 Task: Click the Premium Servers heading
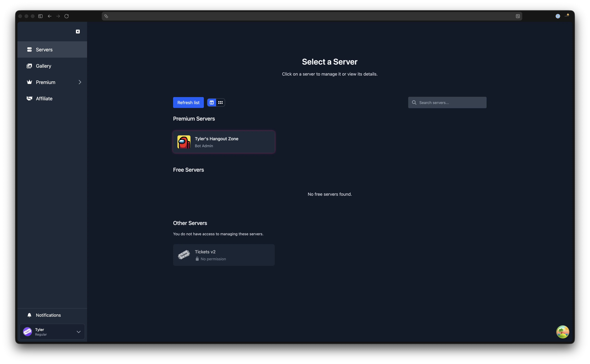(194, 119)
